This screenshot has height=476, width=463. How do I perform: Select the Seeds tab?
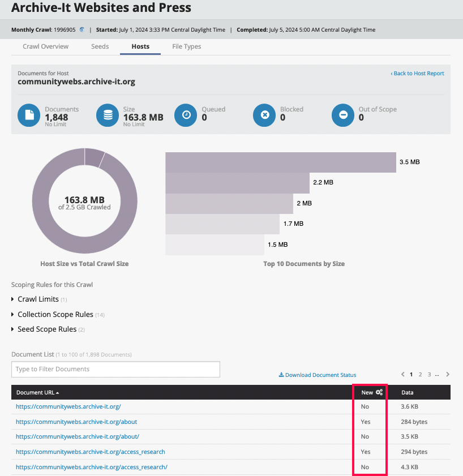[x=100, y=46]
